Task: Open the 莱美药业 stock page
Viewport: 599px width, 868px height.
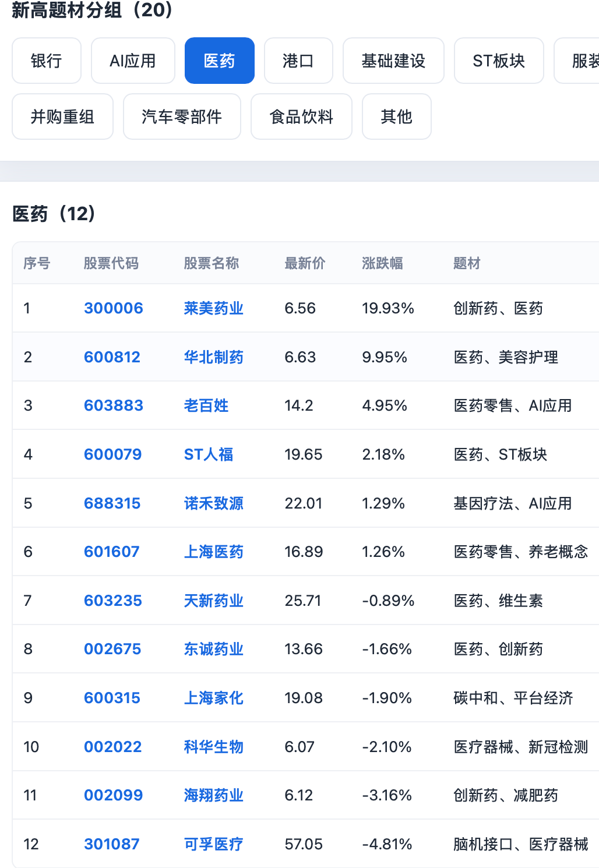Action: [x=214, y=308]
